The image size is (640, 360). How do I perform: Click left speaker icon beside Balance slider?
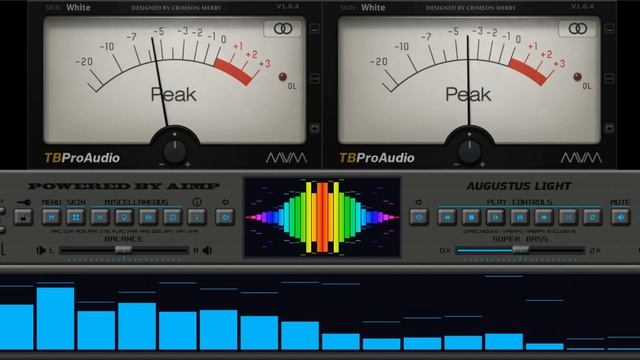pyautogui.click(x=41, y=250)
